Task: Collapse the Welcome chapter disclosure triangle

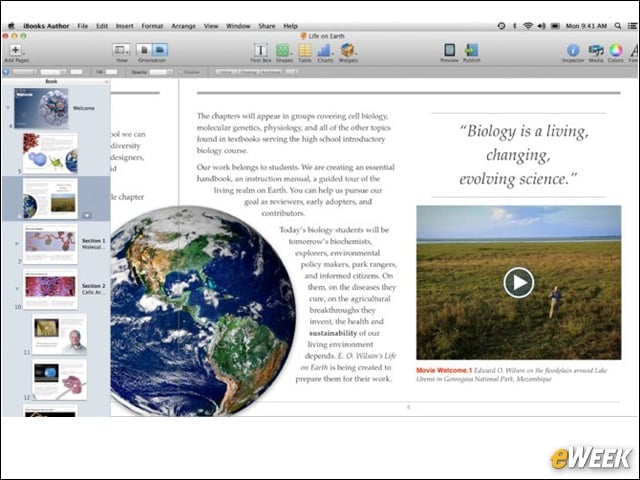Action: point(8,108)
